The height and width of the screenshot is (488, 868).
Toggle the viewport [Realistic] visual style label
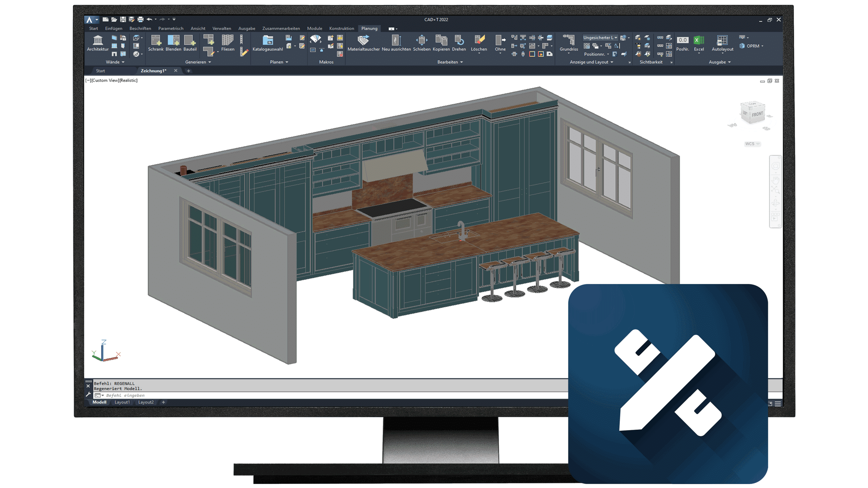click(128, 81)
